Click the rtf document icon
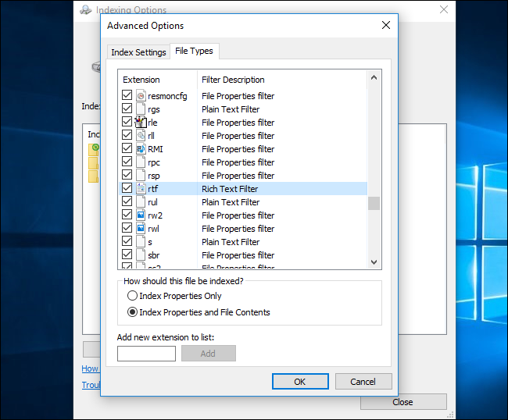 (141, 189)
